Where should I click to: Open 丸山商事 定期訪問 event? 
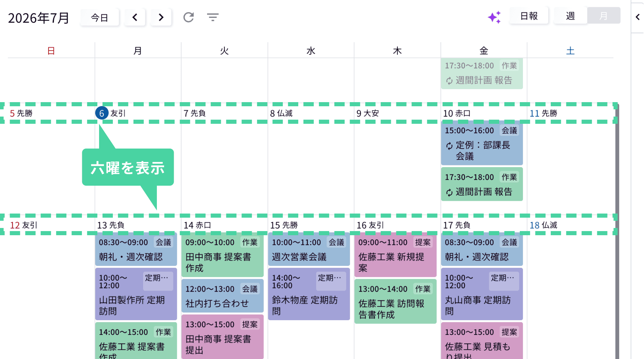[482, 294]
